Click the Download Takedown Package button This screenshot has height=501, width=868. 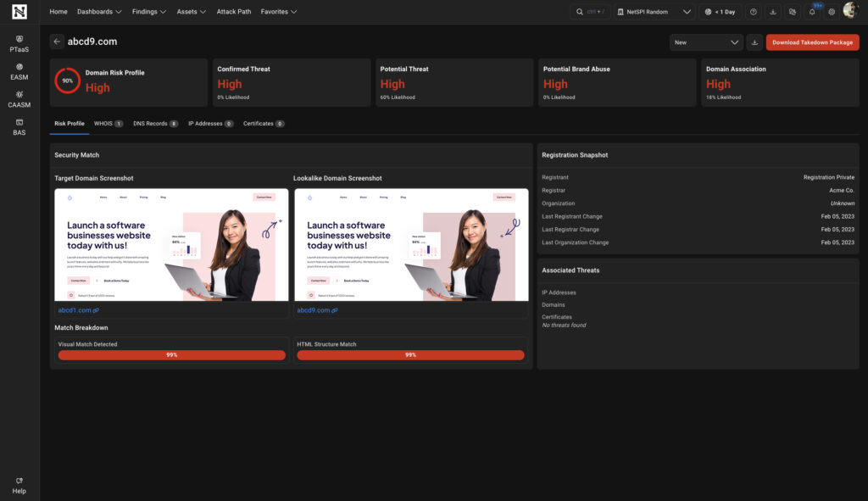tap(812, 42)
